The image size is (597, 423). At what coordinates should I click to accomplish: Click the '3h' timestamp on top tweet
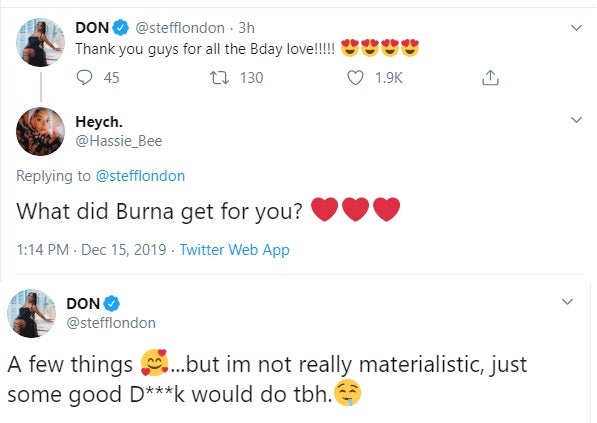tap(246, 28)
